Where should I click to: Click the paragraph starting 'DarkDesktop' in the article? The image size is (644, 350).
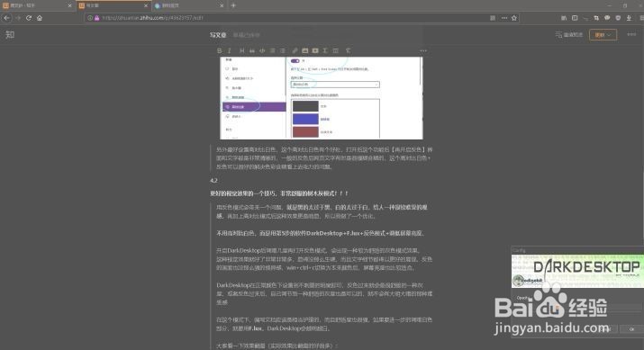[324, 293]
